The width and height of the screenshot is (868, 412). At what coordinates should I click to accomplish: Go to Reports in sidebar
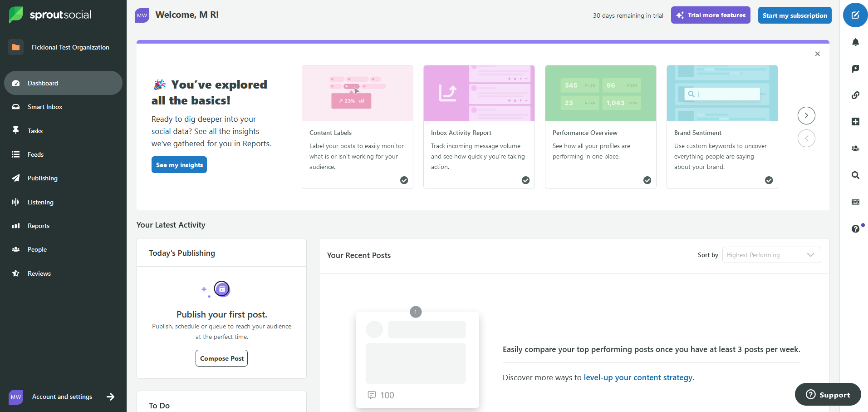point(38,226)
